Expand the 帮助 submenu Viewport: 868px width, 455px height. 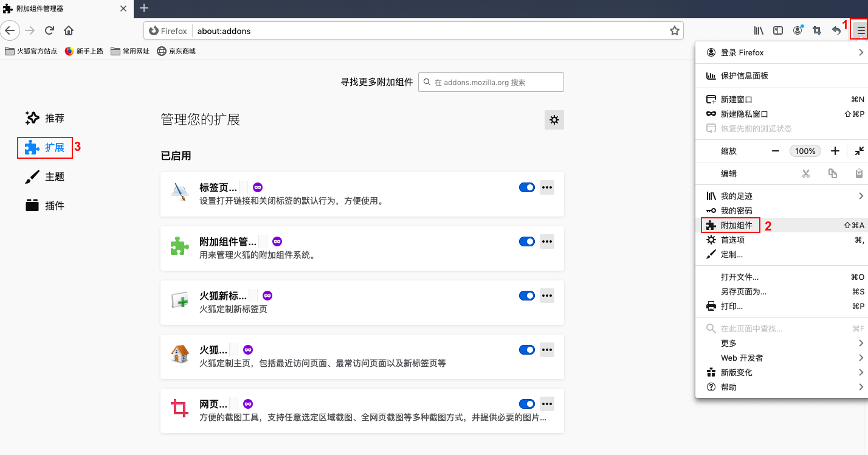(783, 387)
